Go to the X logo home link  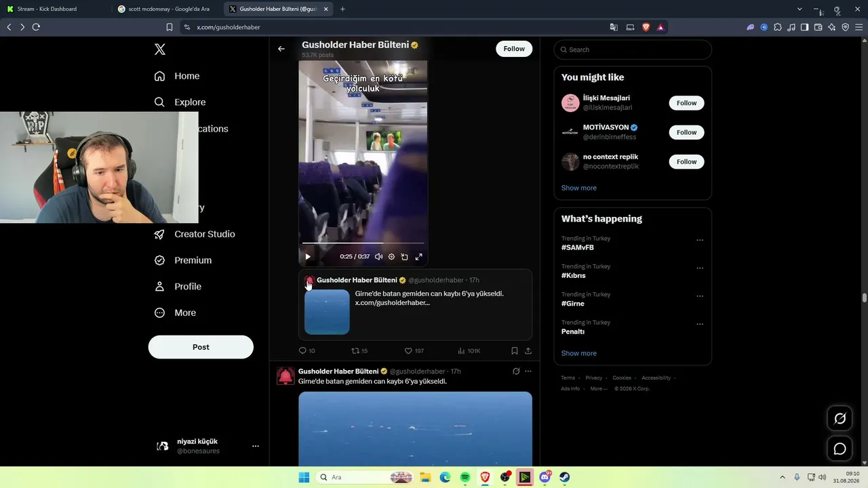click(160, 49)
